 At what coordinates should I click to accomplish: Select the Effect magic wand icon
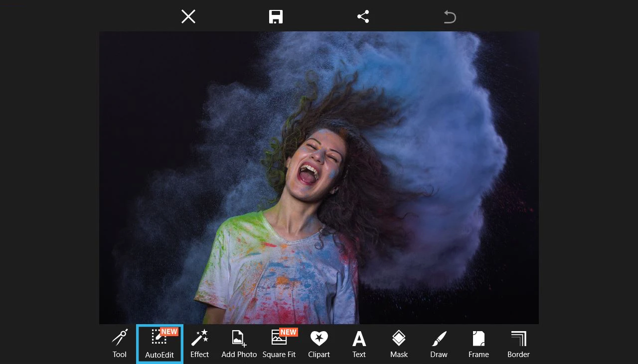(x=199, y=337)
